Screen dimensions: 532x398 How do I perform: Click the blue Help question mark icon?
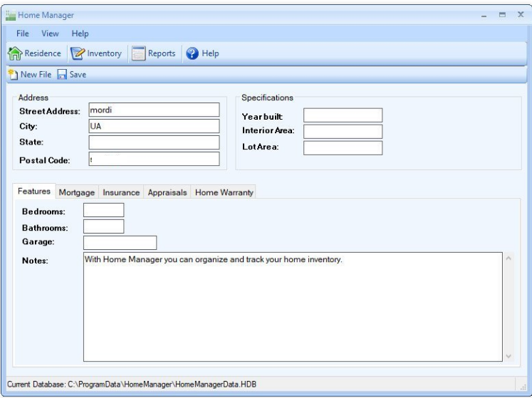tap(192, 53)
